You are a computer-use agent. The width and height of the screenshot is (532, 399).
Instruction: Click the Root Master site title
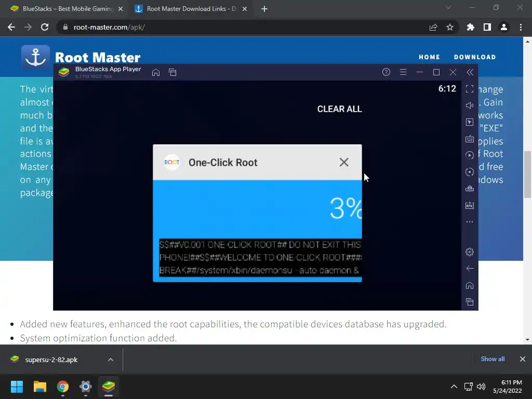point(98,57)
